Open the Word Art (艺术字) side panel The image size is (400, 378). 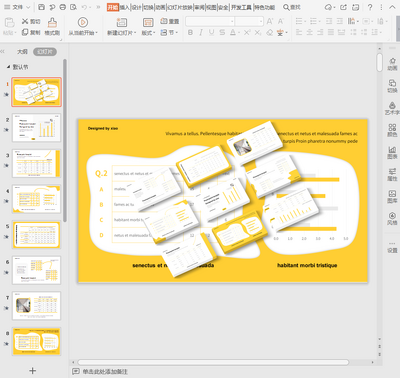(392, 108)
